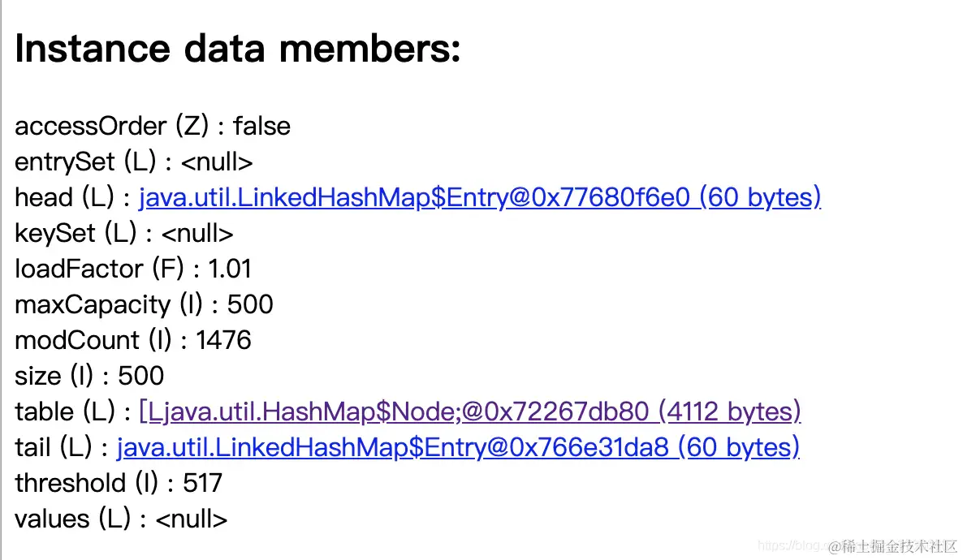This screenshot has height=560, width=963.
Task: Click the 'head (L)' label text
Action: point(68,197)
